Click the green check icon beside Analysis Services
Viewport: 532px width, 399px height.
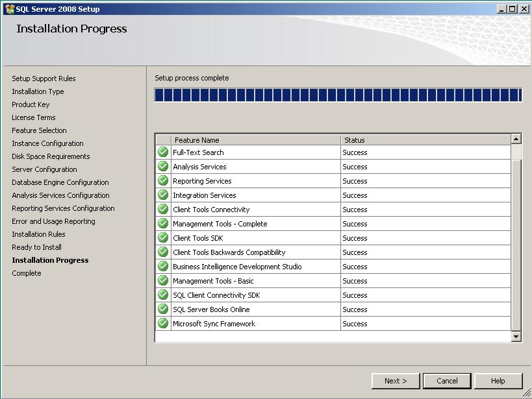[163, 167]
